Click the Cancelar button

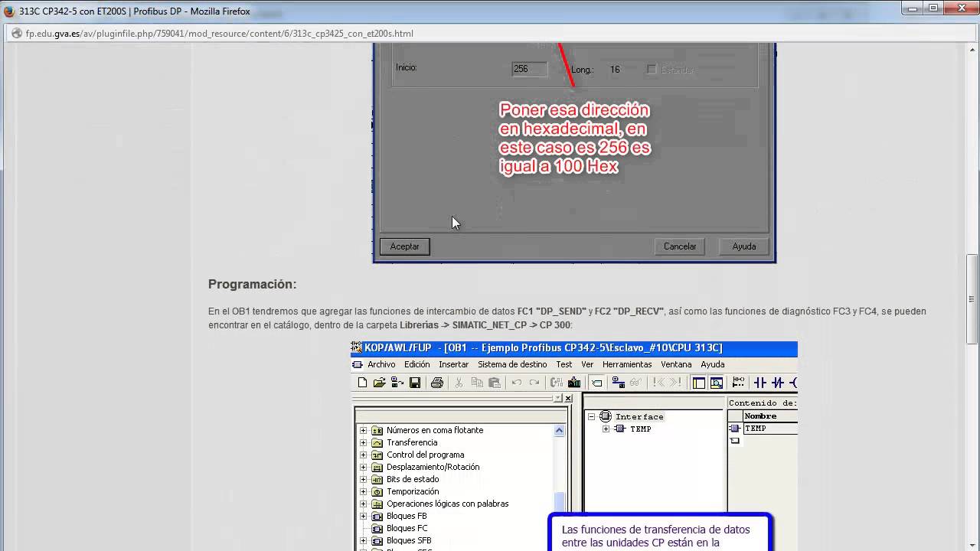(680, 246)
